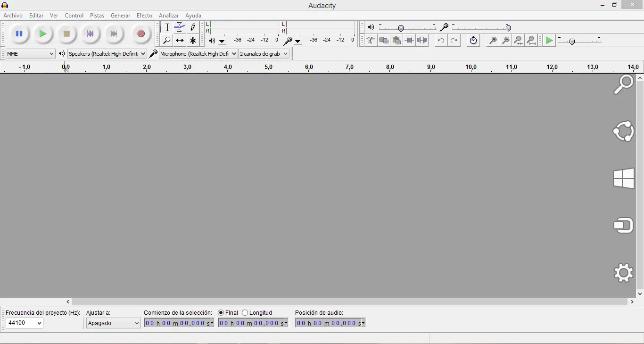Select the Envelope tool
This screenshot has width=644, height=344.
[x=180, y=27]
